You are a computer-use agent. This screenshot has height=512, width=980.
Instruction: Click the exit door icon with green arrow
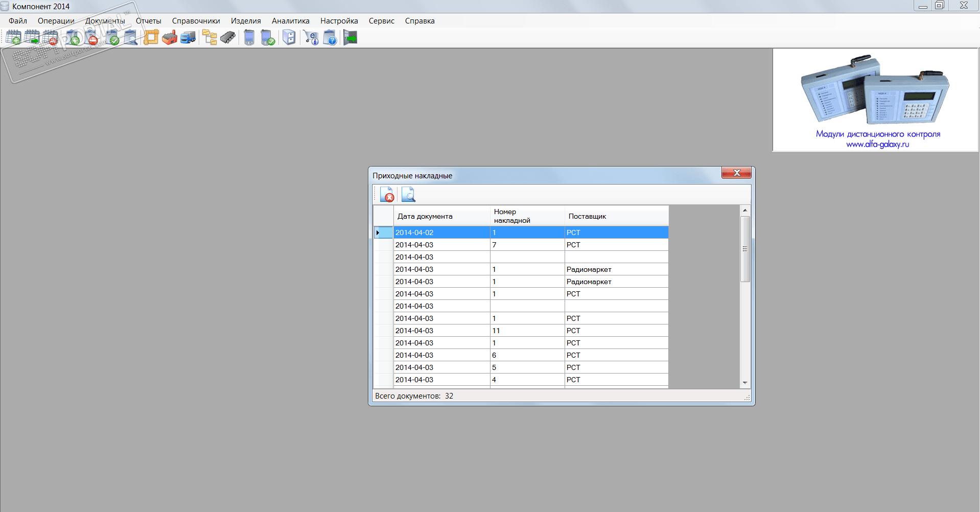tap(351, 38)
